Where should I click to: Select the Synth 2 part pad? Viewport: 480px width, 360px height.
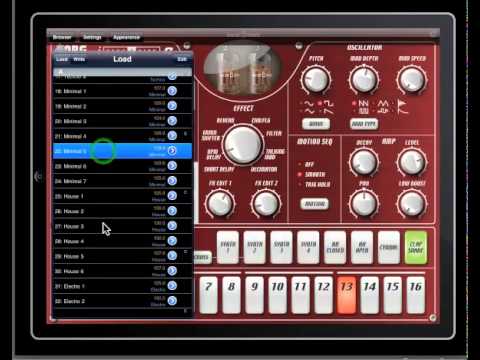coord(255,247)
